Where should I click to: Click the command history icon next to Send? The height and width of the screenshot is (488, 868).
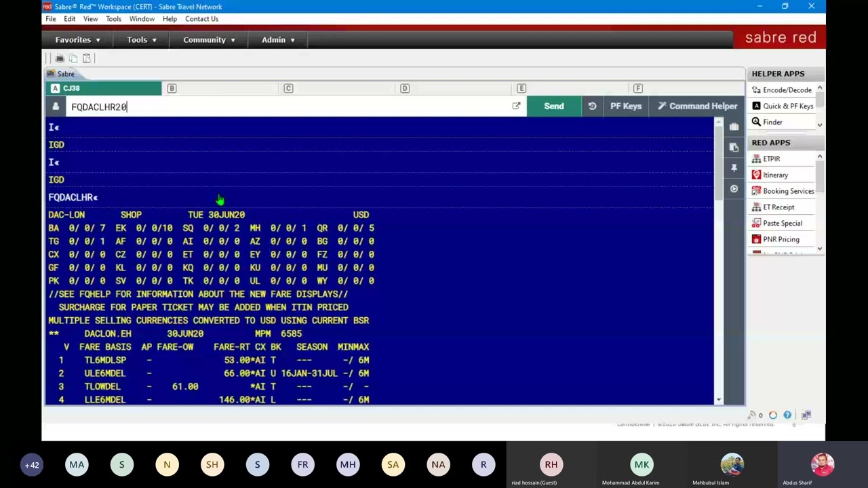click(x=592, y=106)
